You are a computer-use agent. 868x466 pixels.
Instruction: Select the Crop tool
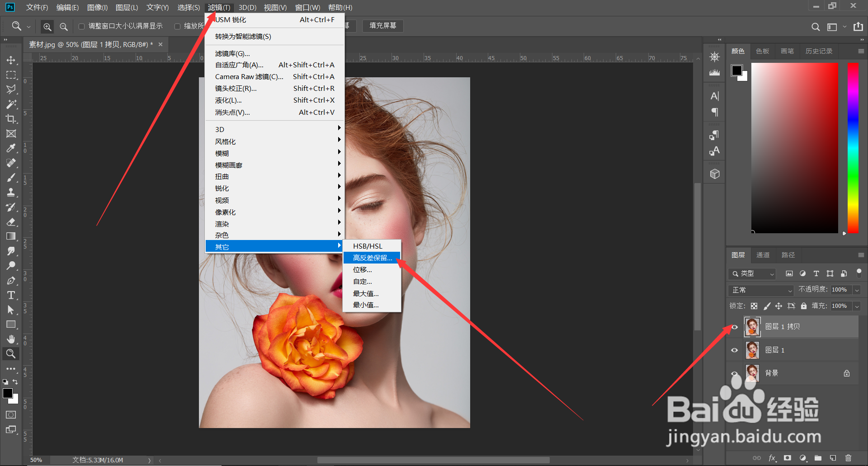point(11,119)
